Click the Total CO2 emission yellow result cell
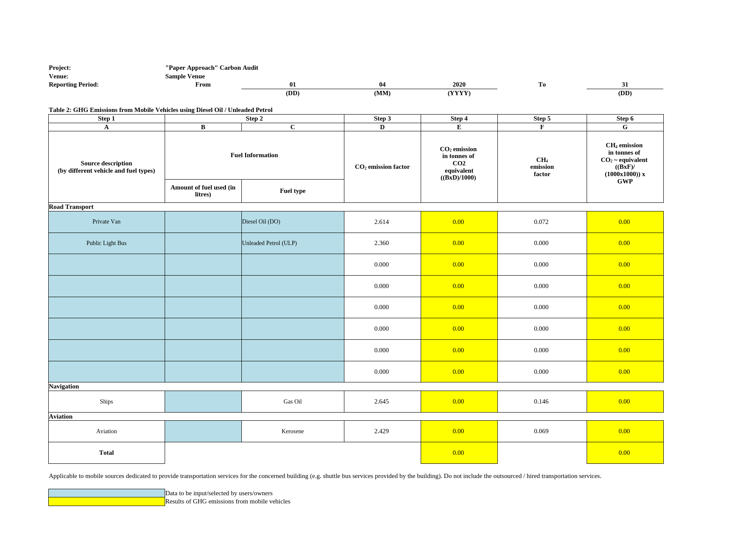 click(x=459, y=453)
